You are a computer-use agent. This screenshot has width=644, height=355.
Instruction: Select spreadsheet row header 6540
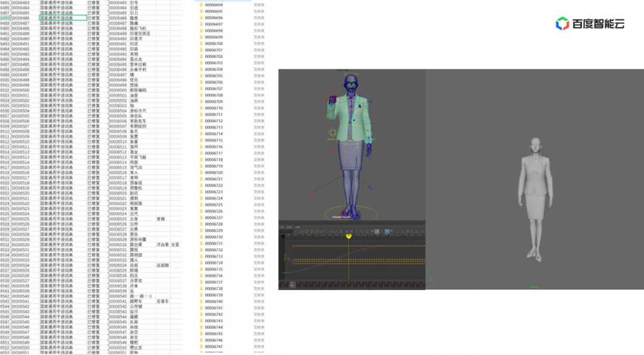pos(5,286)
